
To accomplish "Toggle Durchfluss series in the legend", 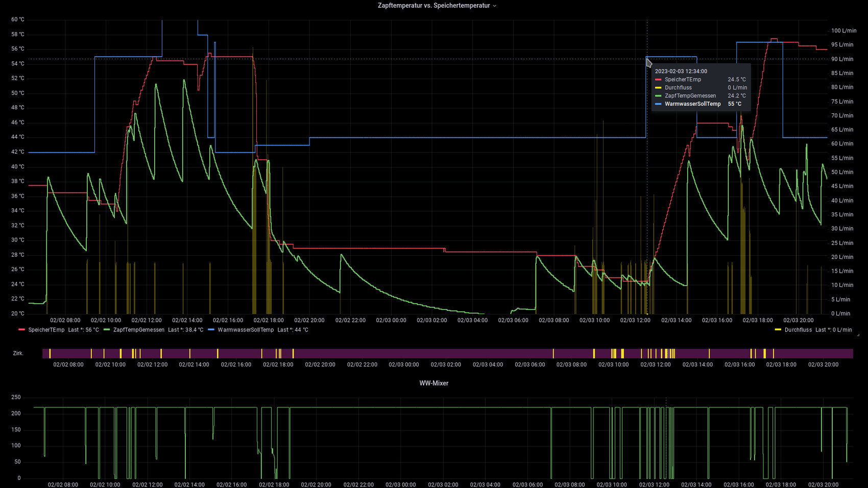I will tap(798, 330).
